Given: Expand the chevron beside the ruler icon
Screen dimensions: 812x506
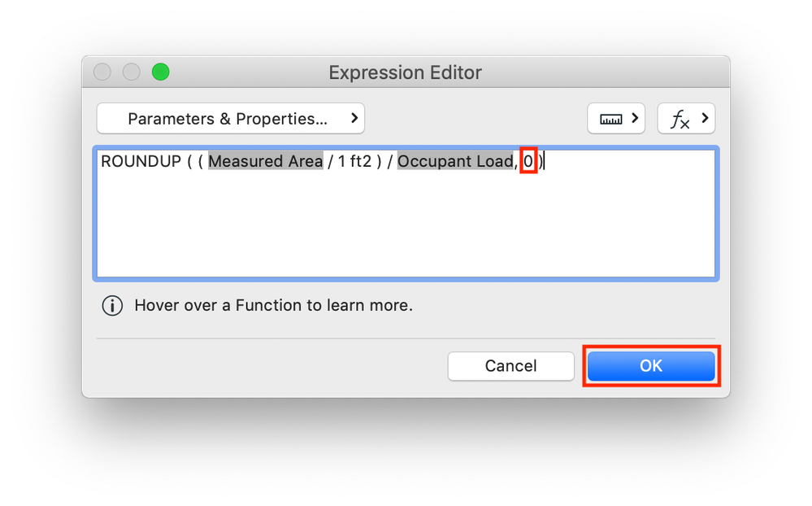Looking at the screenshot, I should click(x=633, y=119).
